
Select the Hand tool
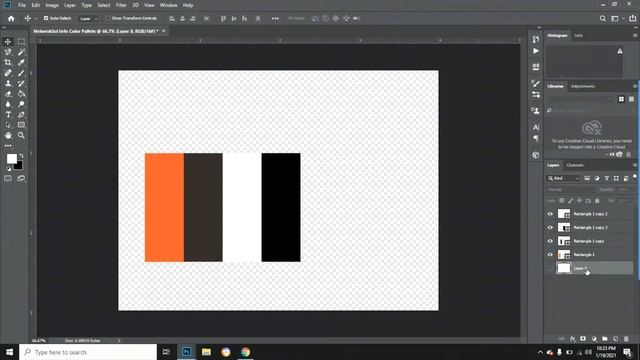[8, 136]
